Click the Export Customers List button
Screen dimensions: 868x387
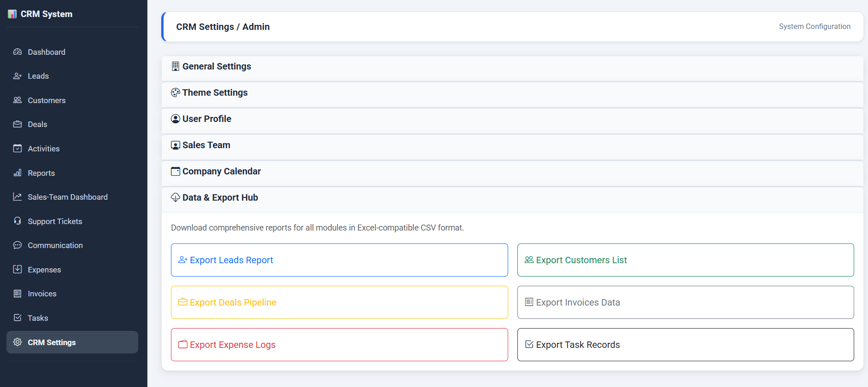click(686, 260)
